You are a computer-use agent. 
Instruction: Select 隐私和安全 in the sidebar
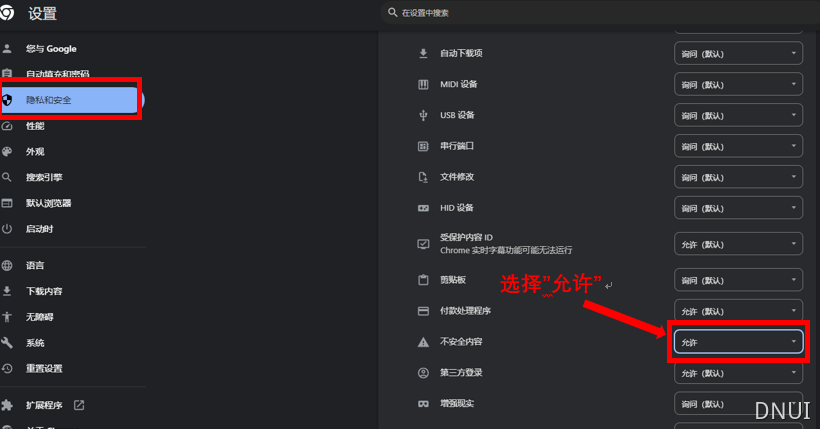click(72, 100)
